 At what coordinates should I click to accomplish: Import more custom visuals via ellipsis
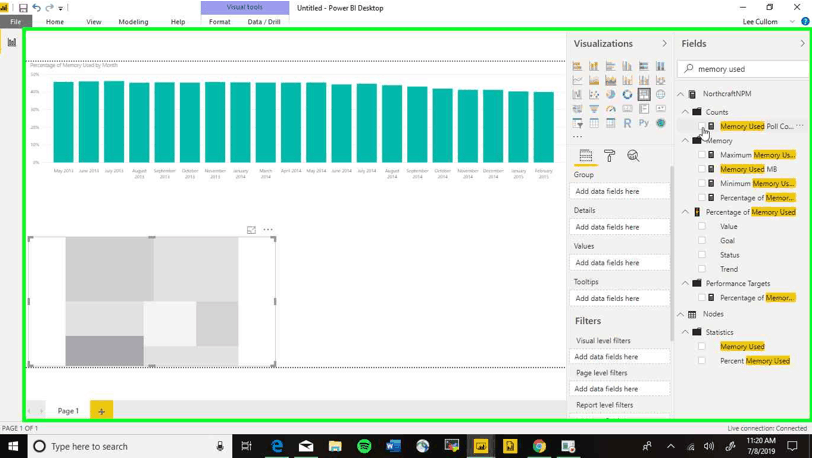click(577, 137)
